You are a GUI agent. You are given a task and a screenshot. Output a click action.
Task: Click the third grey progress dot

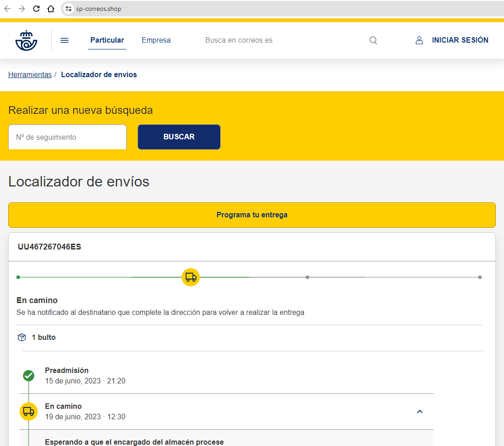click(x=307, y=277)
